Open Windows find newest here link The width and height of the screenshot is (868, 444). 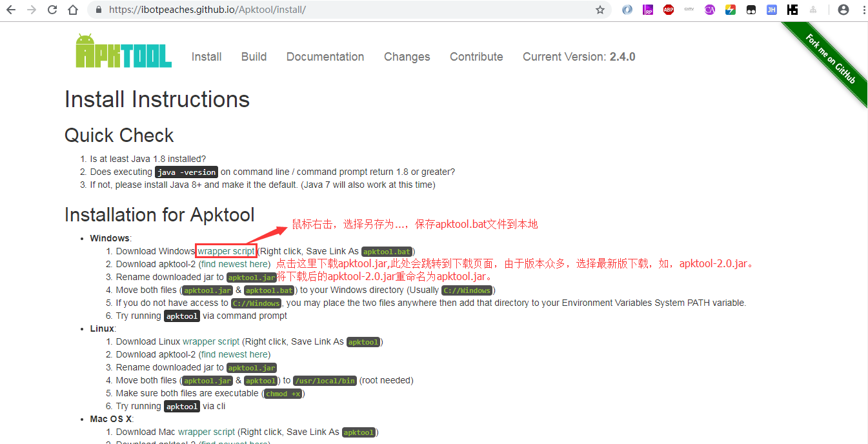pos(234,264)
